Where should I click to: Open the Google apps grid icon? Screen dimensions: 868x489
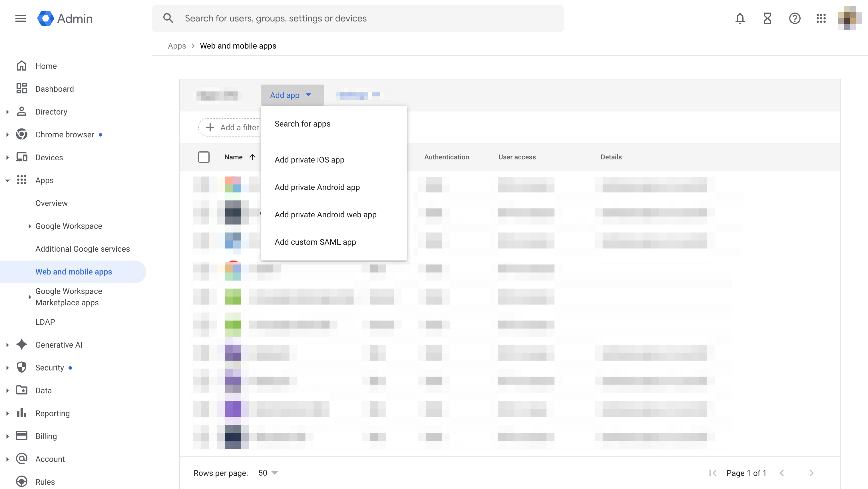(x=821, y=18)
